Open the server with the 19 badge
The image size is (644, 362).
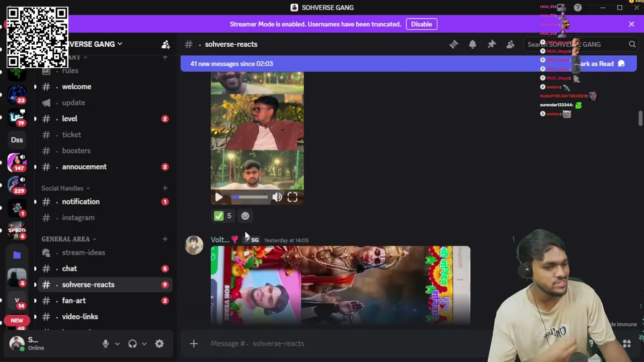click(x=17, y=117)
